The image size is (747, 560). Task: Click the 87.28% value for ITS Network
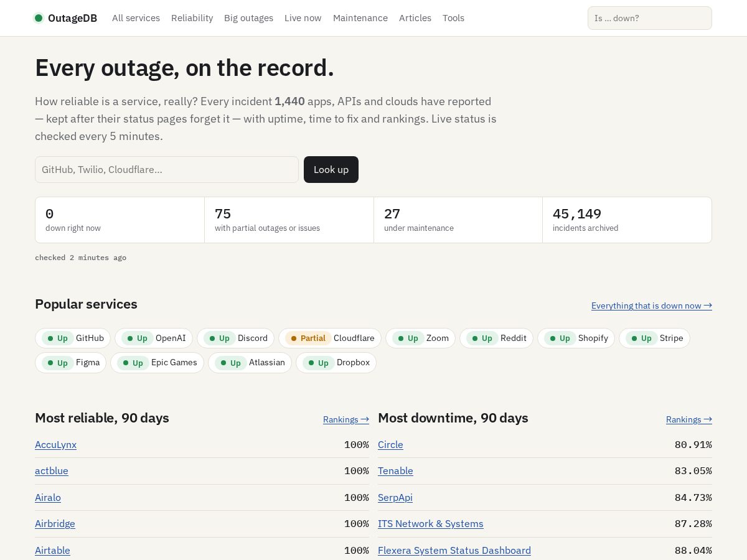tap(693, 524)
